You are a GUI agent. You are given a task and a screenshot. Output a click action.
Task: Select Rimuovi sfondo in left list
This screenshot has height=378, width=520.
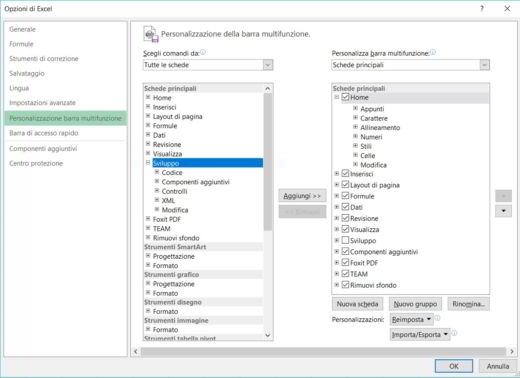[176, 238]
